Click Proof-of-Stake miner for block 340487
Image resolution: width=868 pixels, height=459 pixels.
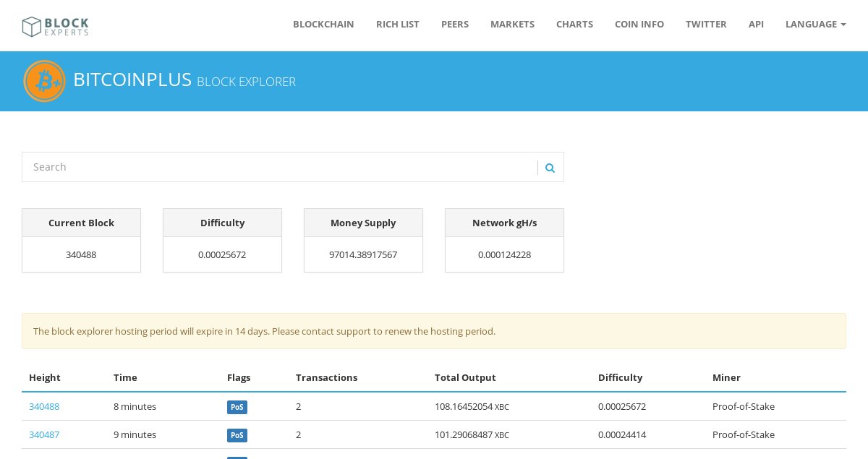744,434
